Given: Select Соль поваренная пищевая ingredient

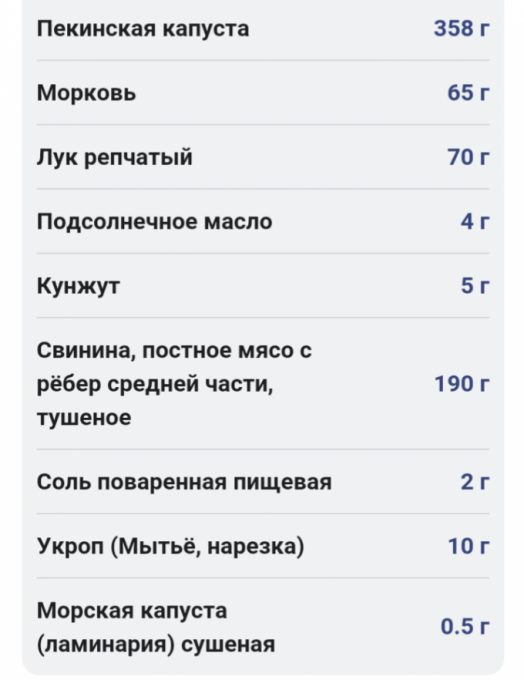Looking at the screenshot, I should pyautogui.click(x=263, y=481).
